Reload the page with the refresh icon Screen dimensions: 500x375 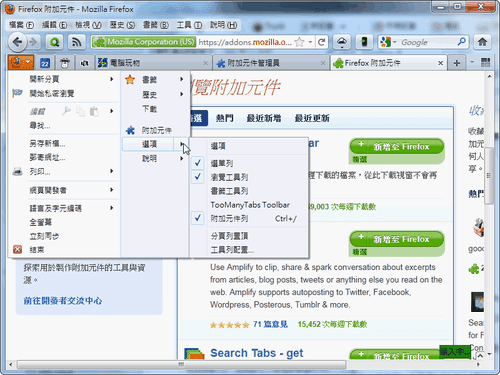click(x=321, y=42)
